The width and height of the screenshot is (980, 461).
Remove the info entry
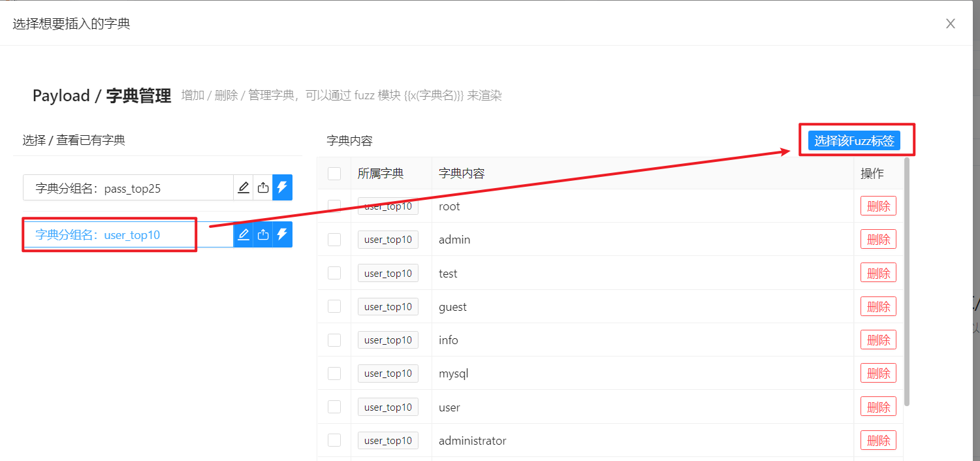pyautogui.click(x=878, y=340)
